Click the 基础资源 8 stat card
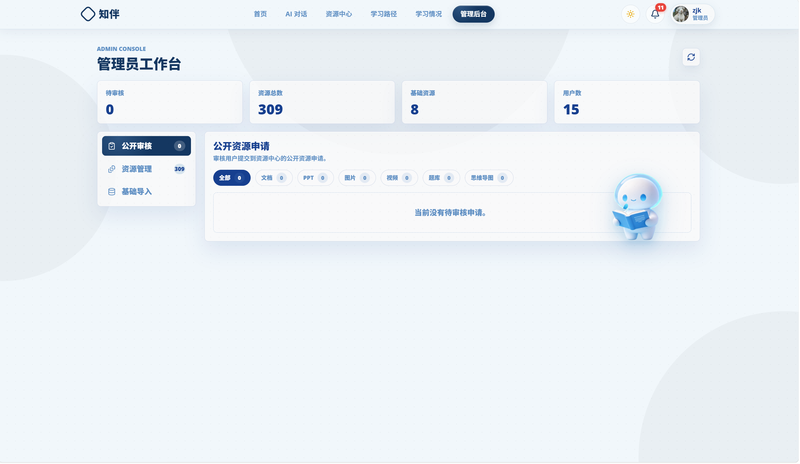Image resolution: width=800 pixels, height=464 pixels. pos(474,102)
